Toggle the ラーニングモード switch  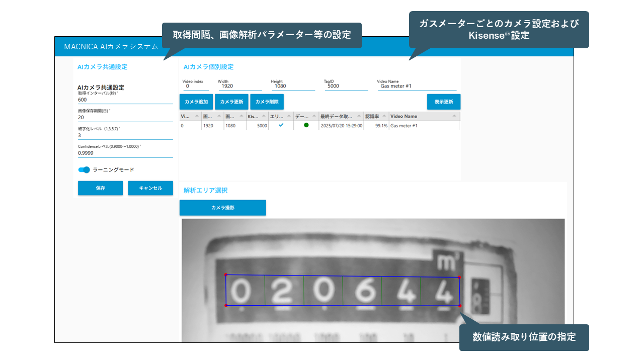84,170
